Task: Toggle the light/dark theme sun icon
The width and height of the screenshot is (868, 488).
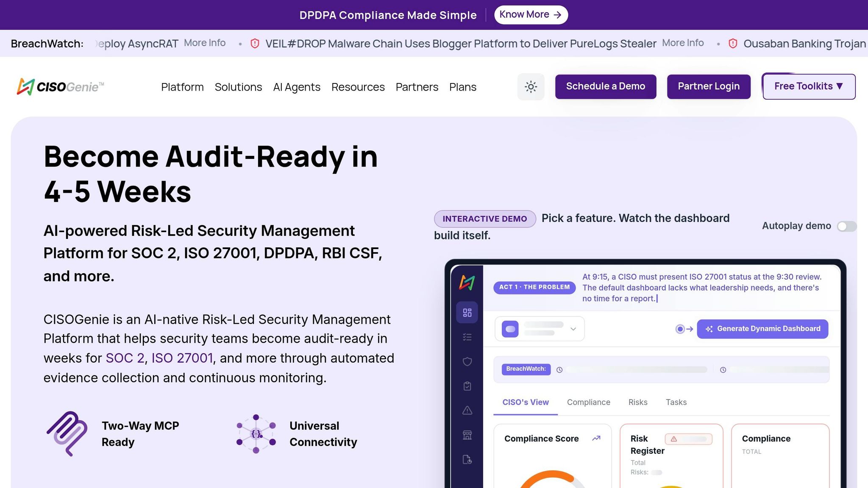Action: (531, 87)
